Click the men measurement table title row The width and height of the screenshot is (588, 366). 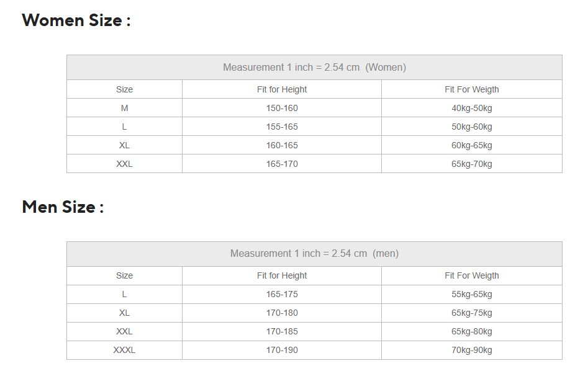point(314,254)
